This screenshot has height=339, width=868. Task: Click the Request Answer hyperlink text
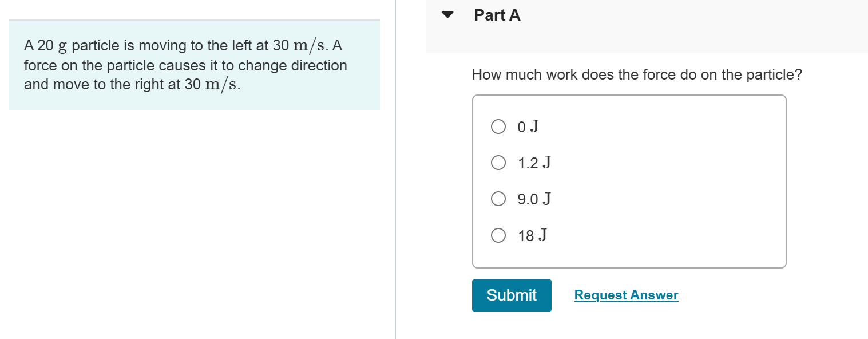625,294
